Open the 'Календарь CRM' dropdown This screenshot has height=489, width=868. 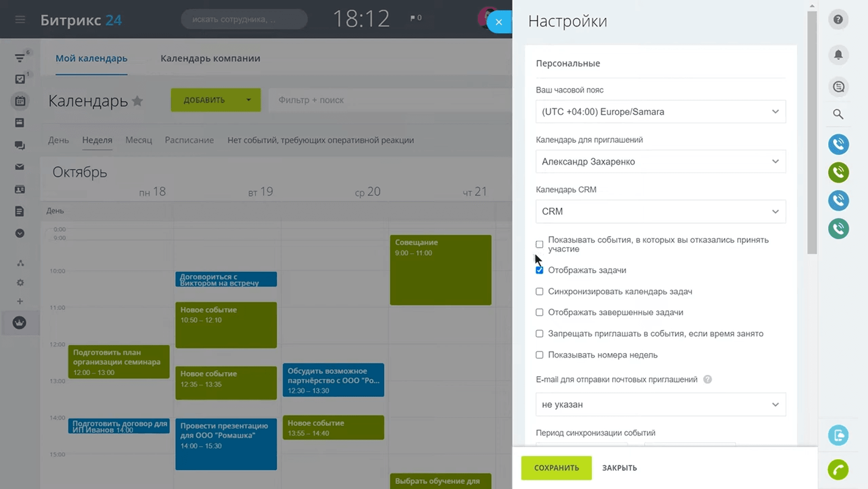660,211
